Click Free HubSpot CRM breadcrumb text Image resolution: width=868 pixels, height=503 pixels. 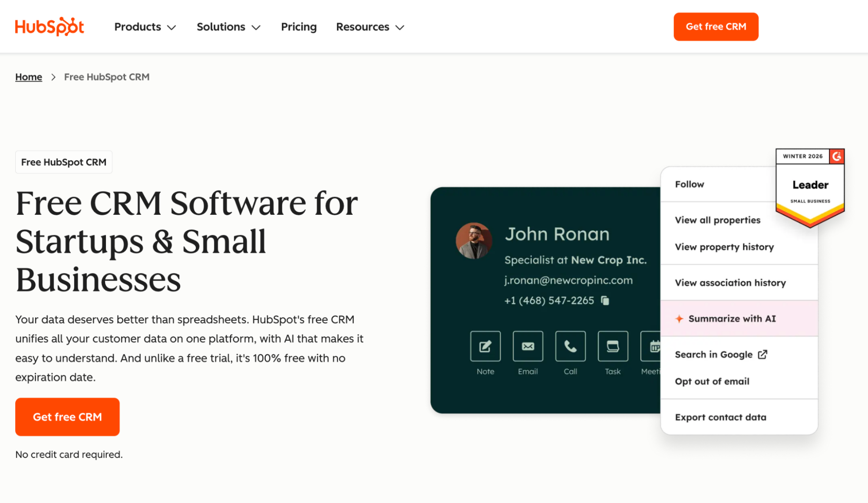point(107,77)
